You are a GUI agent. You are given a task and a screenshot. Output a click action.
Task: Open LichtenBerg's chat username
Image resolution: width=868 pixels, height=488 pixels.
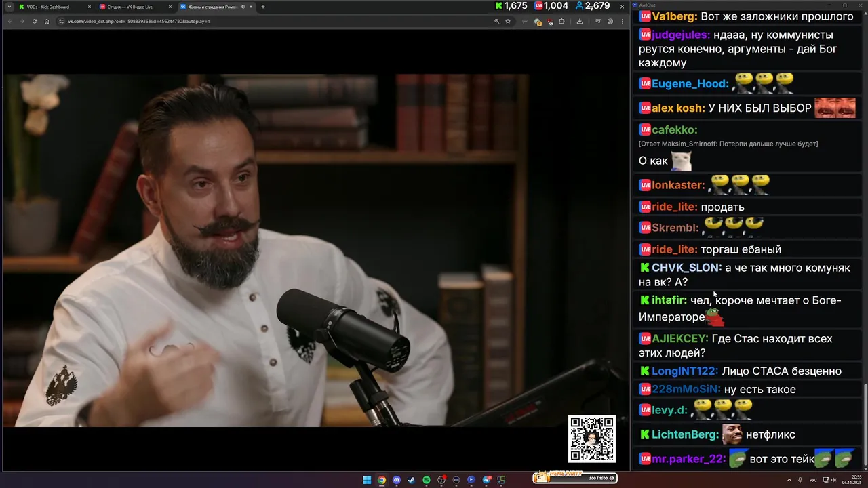click(686, 434)
